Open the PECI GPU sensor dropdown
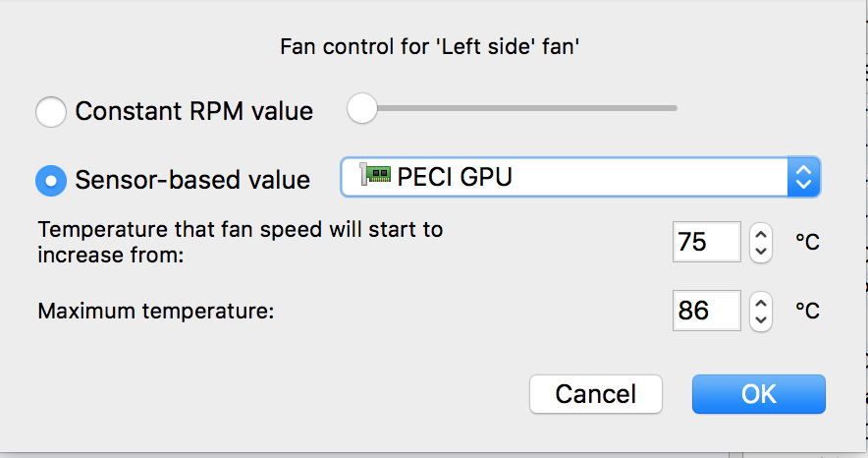The width and height of the screenshot is (868, 458). [580, 177]
